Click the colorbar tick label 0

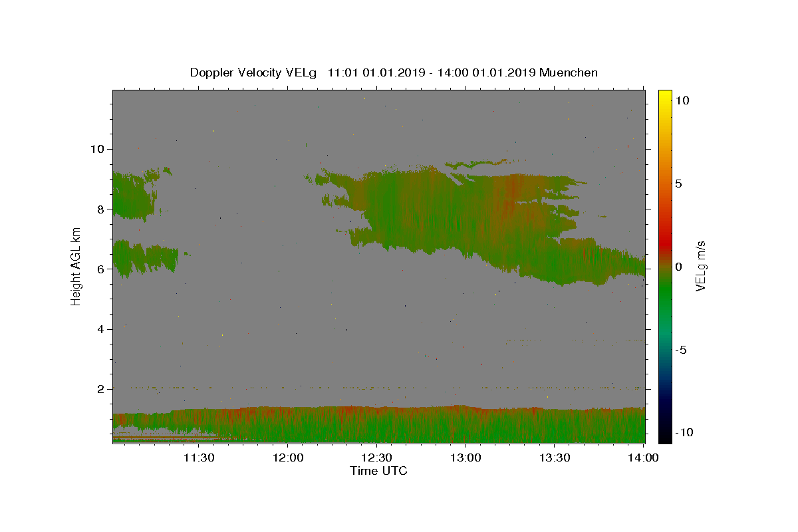678,267
